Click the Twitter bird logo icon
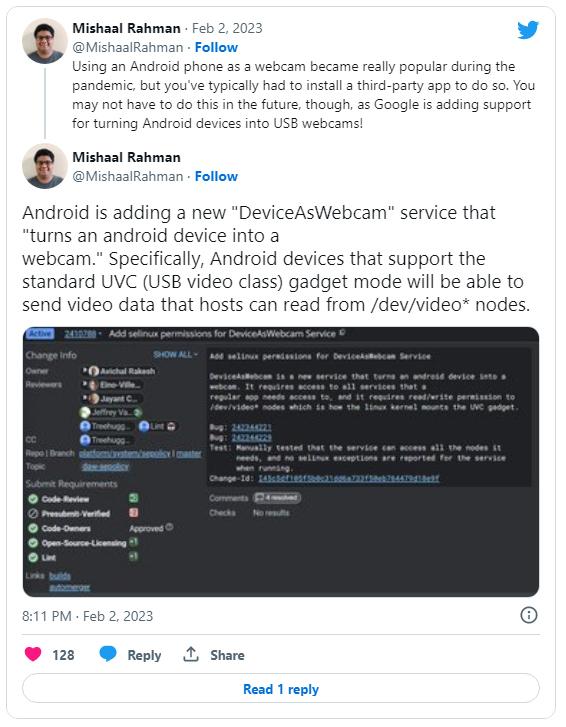566x727 pixels. click(528, 30)
